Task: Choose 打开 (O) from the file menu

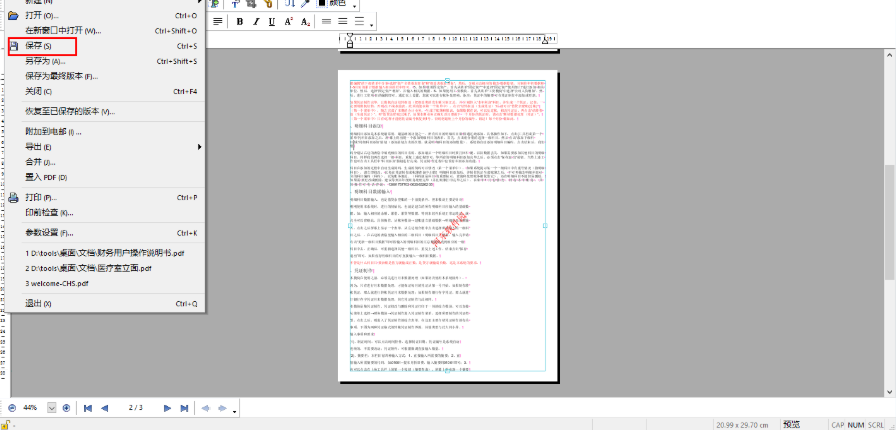Action: (x=105, y=15)
